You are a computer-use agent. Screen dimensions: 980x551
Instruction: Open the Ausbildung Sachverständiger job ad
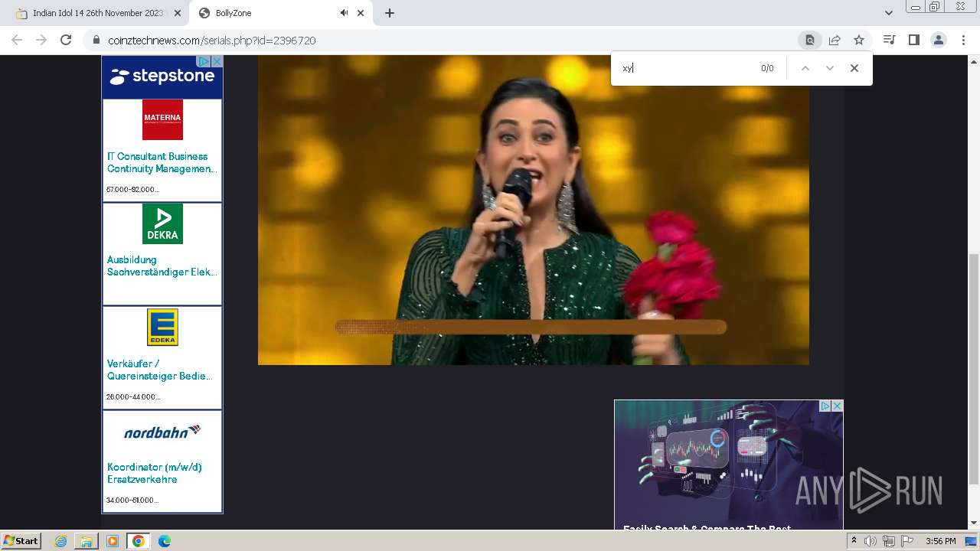(162, 266)
